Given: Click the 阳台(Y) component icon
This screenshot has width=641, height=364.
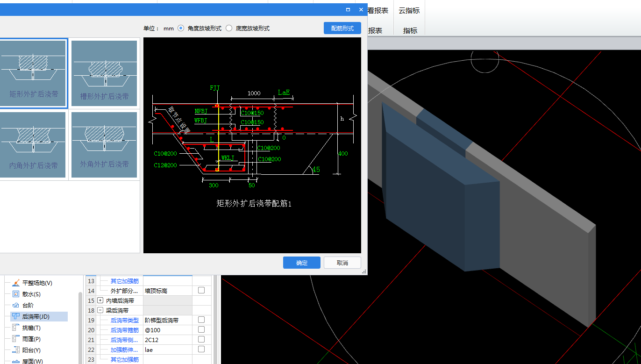Looking at the screenshot, I should [15, 350].
